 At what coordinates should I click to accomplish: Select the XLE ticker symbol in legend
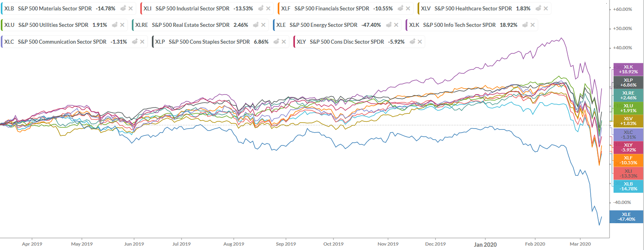pos(281,25)
